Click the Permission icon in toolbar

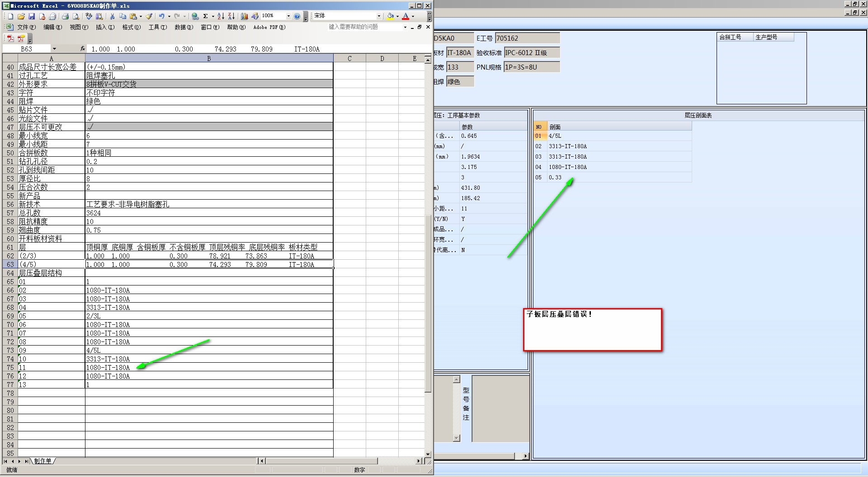pos(42,16)
